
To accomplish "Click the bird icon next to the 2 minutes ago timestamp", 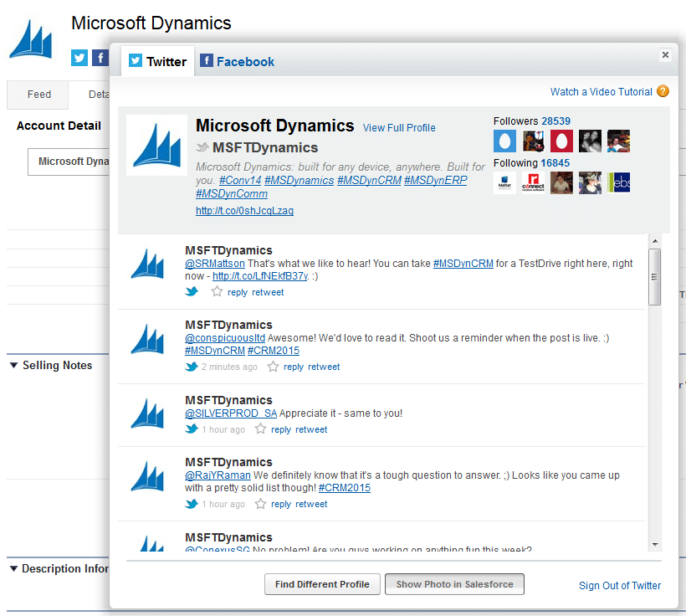I will [x=192, y=366].
